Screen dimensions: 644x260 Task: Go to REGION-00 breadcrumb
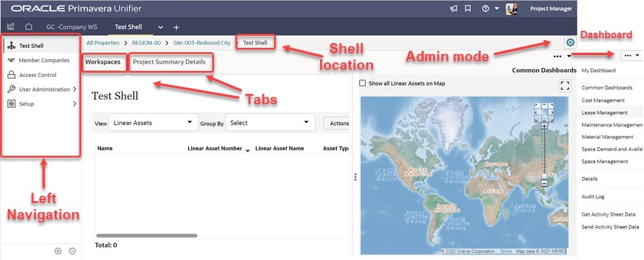pyautogui.click(x=146, y=42)
